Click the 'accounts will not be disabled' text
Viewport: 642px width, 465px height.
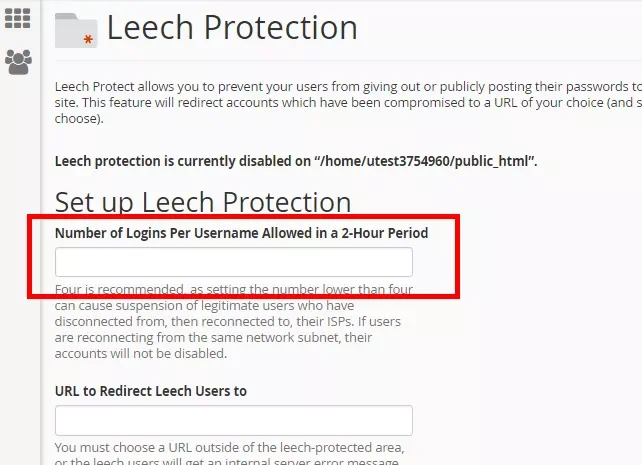141,353
